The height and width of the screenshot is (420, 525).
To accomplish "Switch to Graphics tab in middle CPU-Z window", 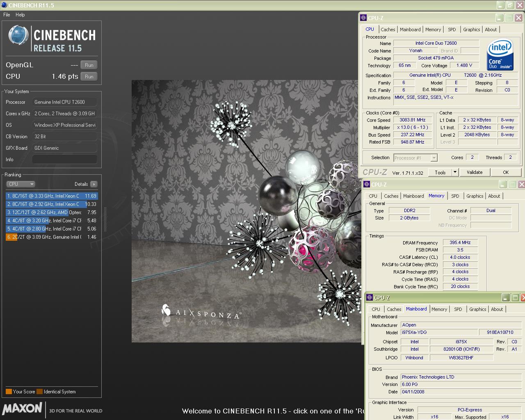I will click(x=475, y=196).
